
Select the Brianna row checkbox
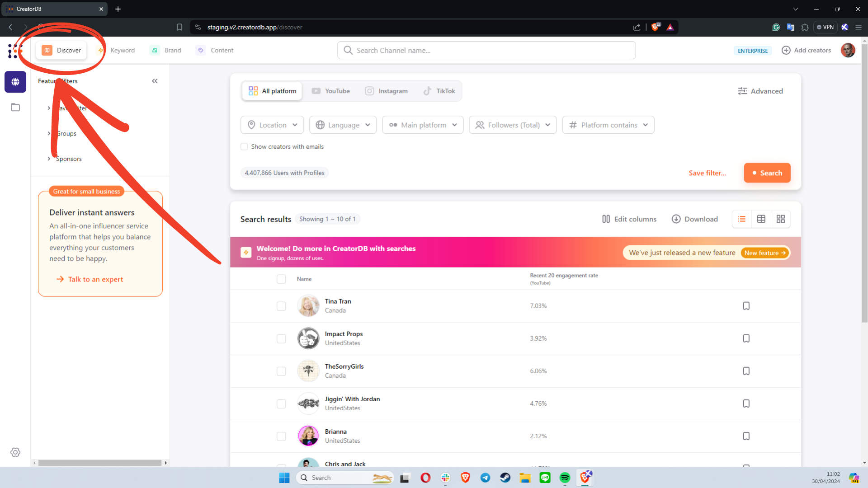pyautogui.click(x=281, y=436)
